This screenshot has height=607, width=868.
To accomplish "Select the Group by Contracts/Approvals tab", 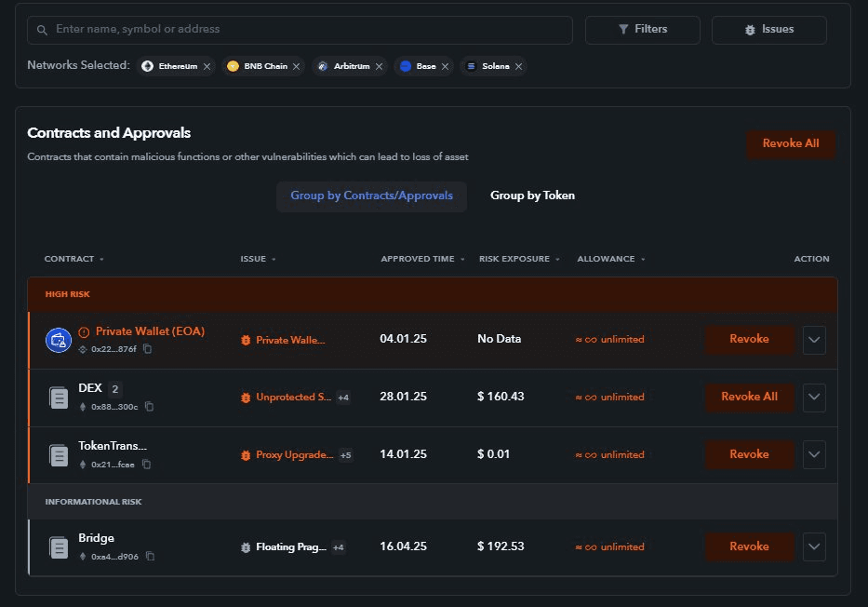I will [371, 196].
